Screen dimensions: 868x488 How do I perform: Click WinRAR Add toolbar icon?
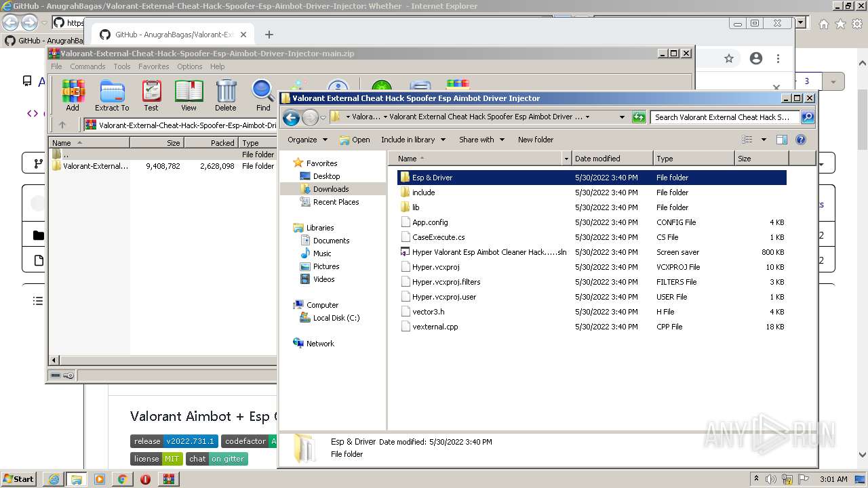coord(73,96)
